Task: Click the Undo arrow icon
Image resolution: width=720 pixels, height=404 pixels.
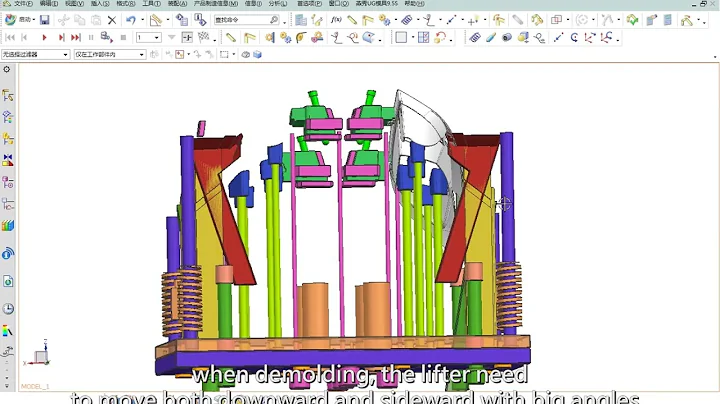Action: [x=131, y=20]
